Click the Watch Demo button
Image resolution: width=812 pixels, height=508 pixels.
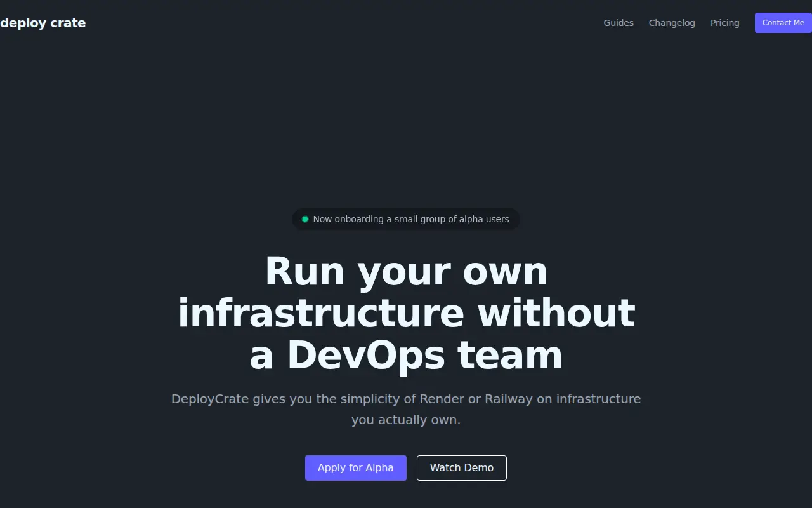tap(462, 468)
